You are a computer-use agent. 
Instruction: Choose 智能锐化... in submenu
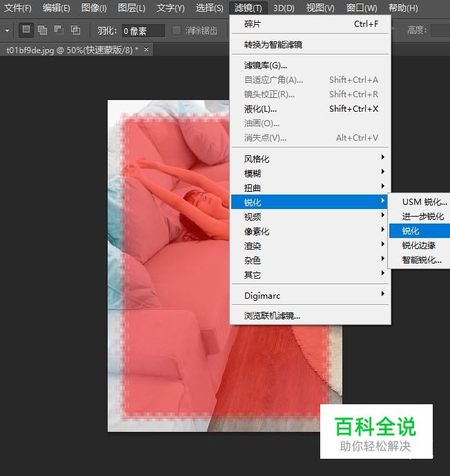click(x=420, y=260)
